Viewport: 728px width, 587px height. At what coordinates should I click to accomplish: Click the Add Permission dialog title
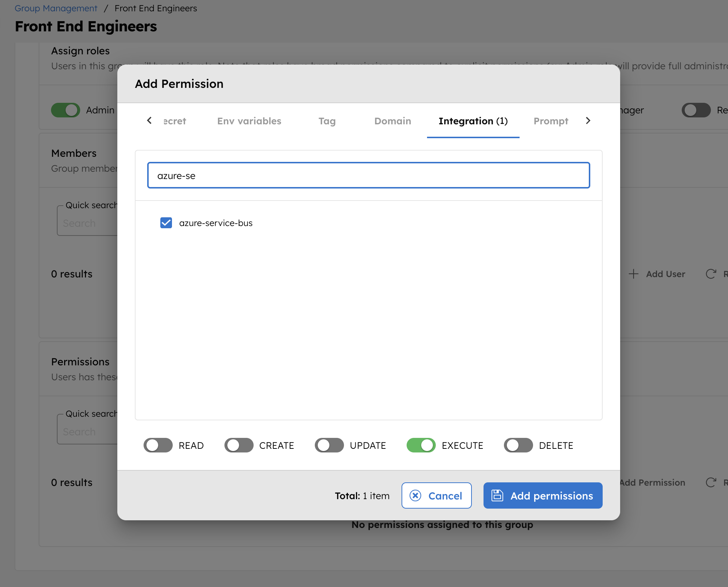[179, 84]
